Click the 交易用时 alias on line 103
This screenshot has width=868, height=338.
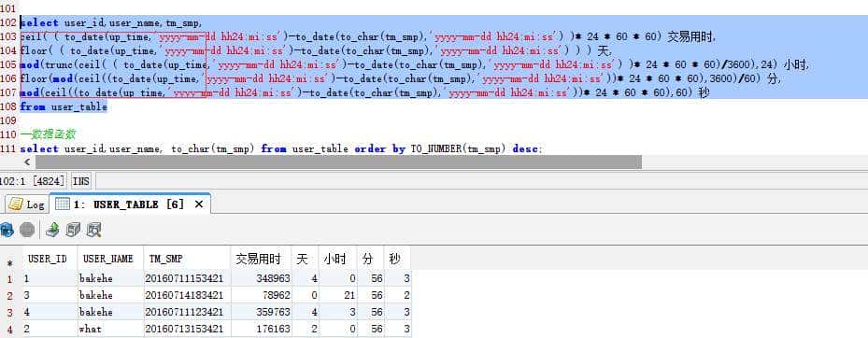pyautogui.click(x=691, y=37)
